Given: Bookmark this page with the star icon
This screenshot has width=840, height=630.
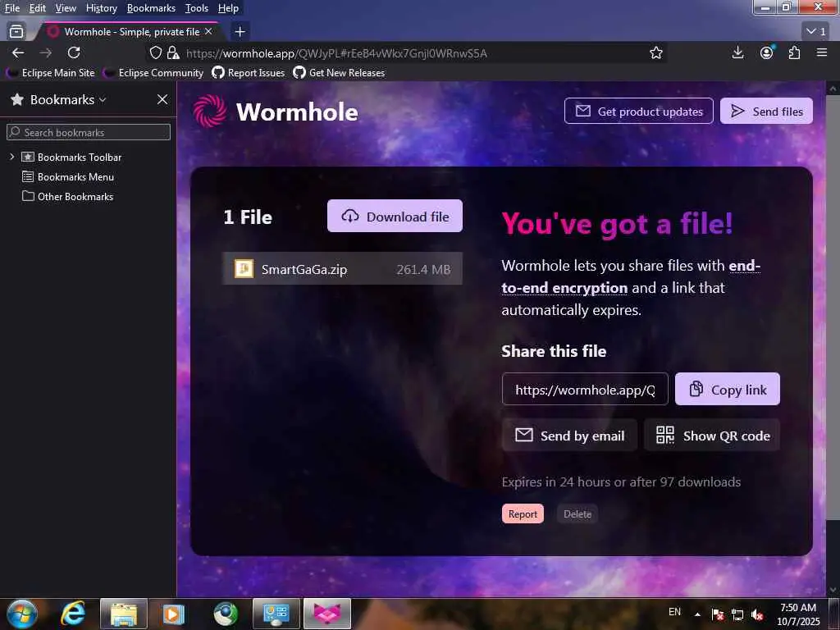Looking at the screenshot, I should tap(655, 52).
